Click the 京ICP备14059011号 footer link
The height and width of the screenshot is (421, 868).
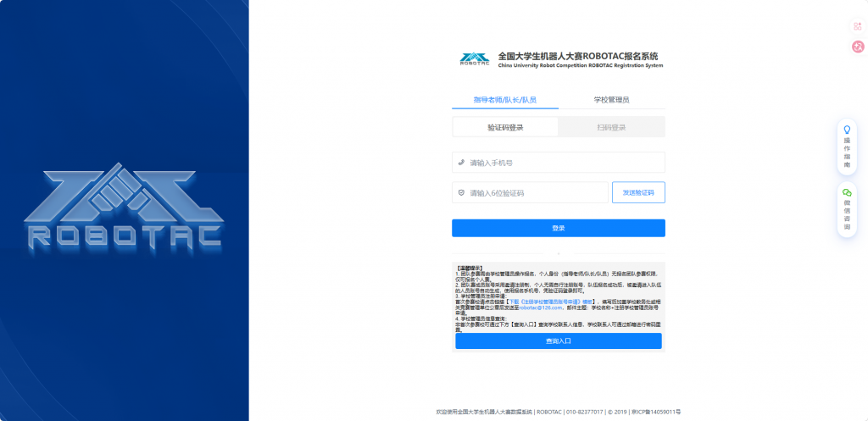tap(655, 413)
